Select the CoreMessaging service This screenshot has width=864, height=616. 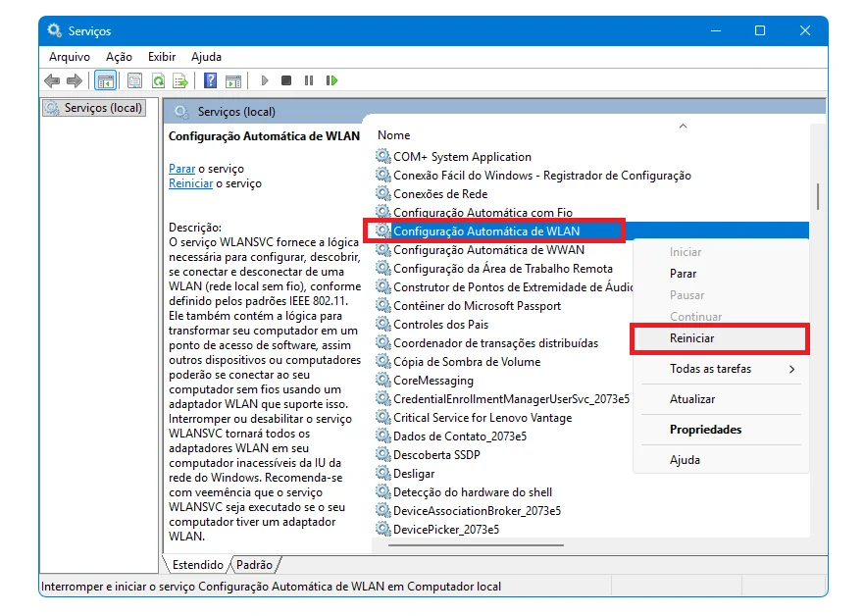pos(433,381)
